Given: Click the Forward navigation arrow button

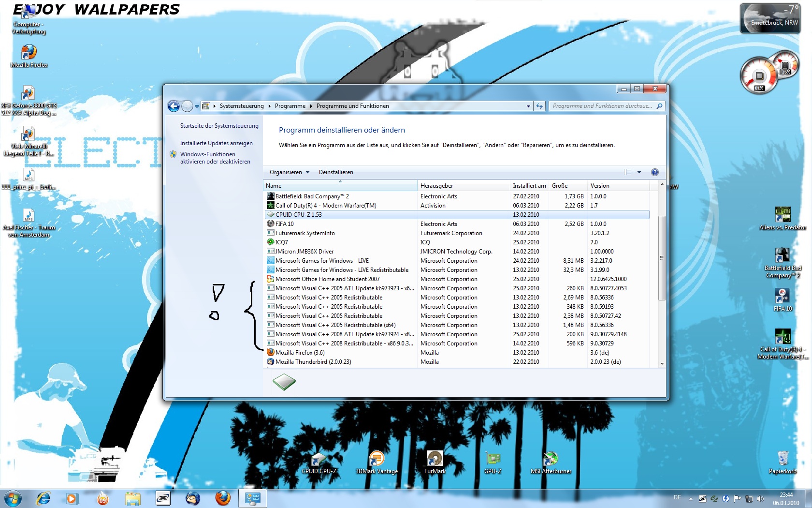Looking at the screenshot, I should tap(187, 106).
